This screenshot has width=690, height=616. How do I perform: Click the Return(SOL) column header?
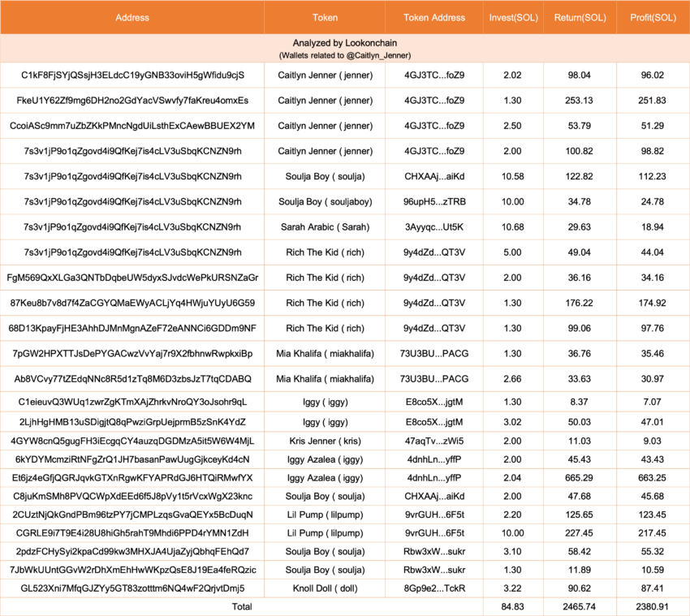(x=580, y=18)
